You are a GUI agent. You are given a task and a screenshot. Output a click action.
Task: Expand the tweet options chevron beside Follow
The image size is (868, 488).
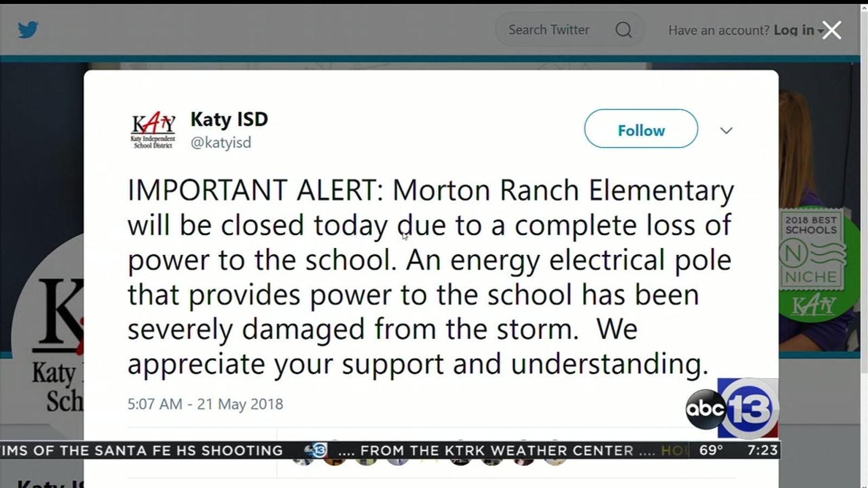click(x=726, y=130)
